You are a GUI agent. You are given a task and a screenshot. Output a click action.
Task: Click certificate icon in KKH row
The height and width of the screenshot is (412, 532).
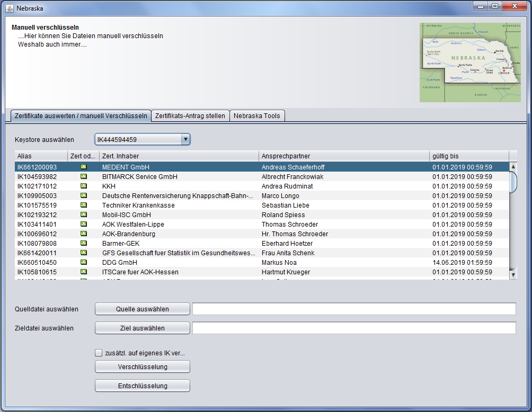pos(84,186)
